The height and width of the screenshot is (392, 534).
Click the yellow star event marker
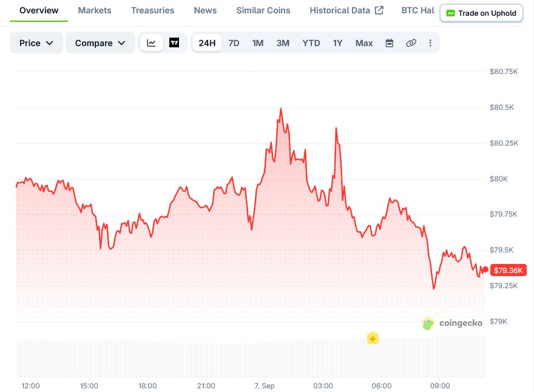[x=373, y=338]
